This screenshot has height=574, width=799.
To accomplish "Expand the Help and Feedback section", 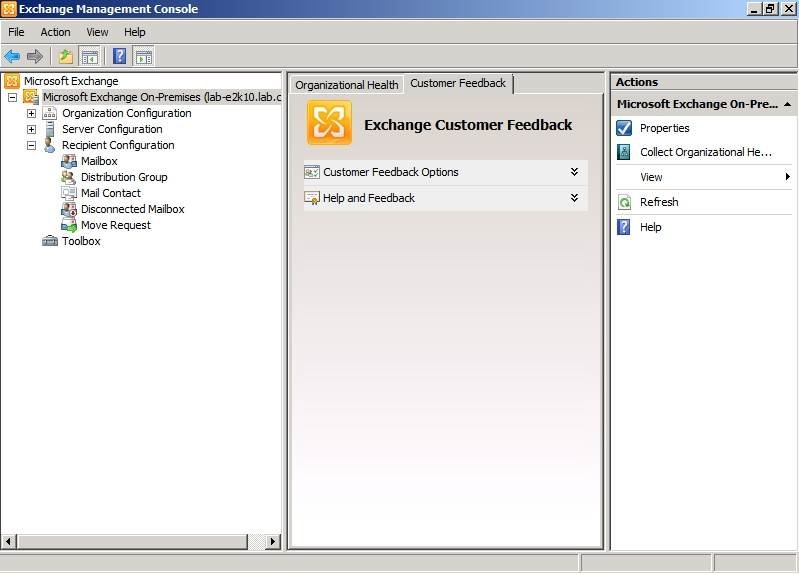I will [x=574, y=198].
